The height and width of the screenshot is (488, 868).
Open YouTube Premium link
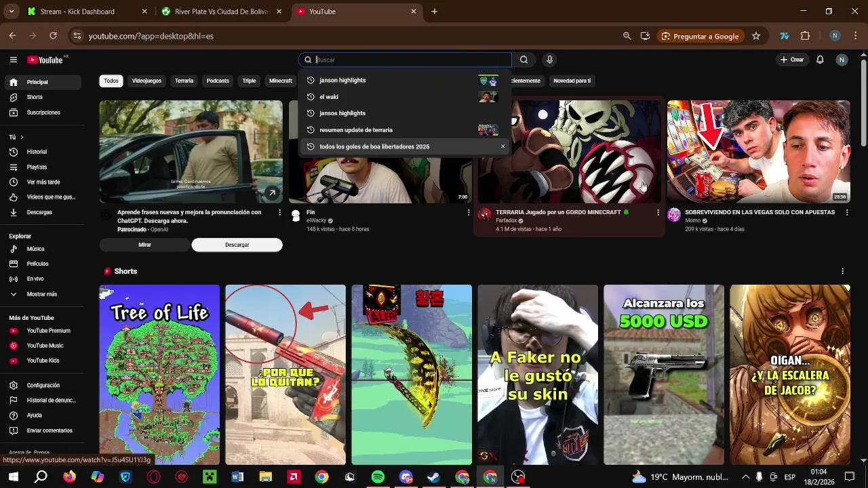(x=44, y=331)
